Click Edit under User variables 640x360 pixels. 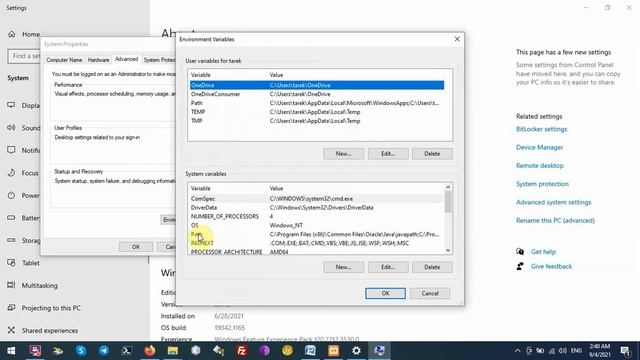coord(388,154)
